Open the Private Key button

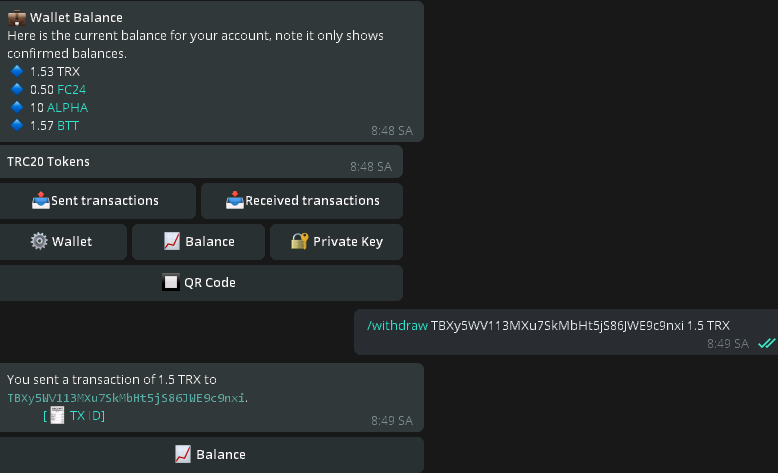coord(336,241)
